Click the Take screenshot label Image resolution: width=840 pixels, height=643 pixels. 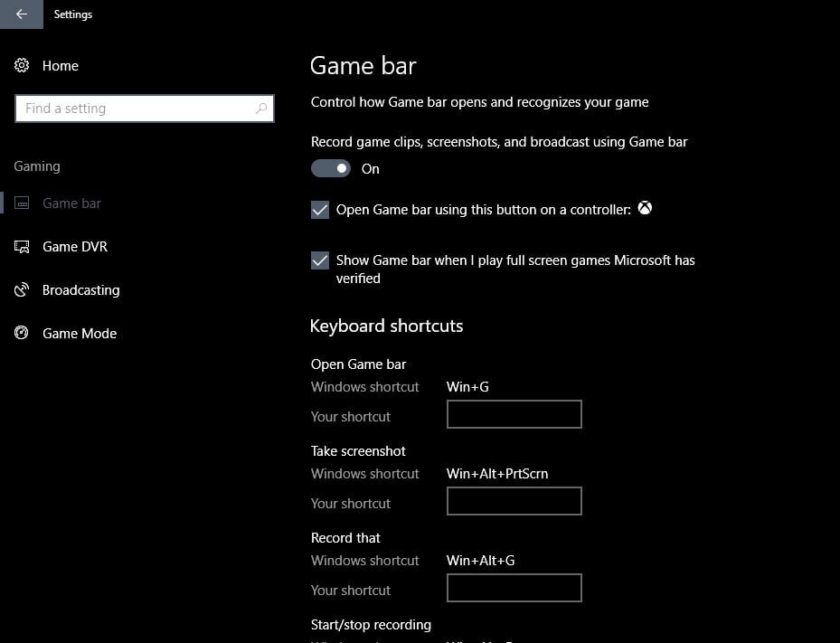point(358,451)
